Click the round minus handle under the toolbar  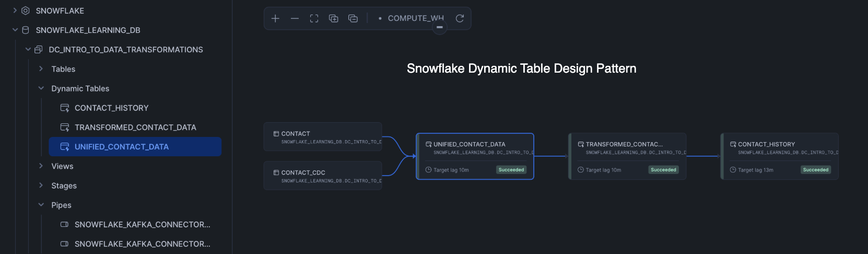(440, 27)
